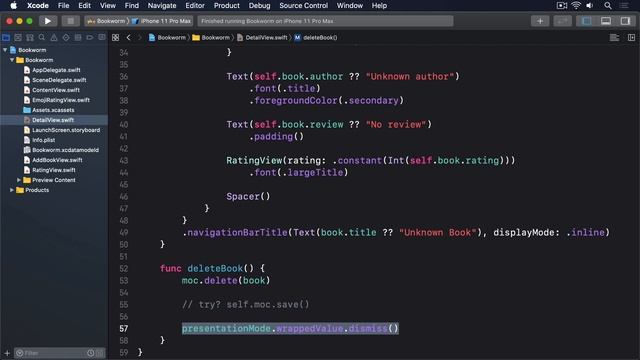The height and width of the screenshot is (360, 640).
Task: Select SceneDelegate.swift file
Action: pyautogui.click(x=59, y=80)
